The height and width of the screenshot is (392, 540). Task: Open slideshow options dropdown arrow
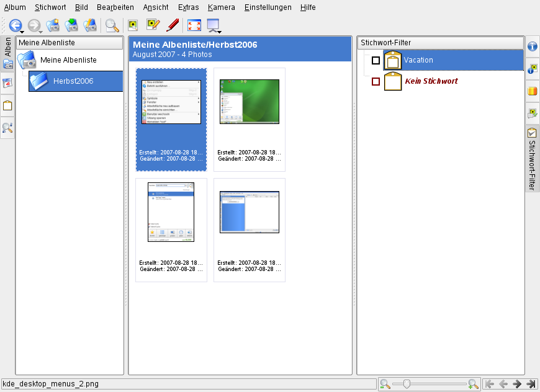[x=219, y=32]
